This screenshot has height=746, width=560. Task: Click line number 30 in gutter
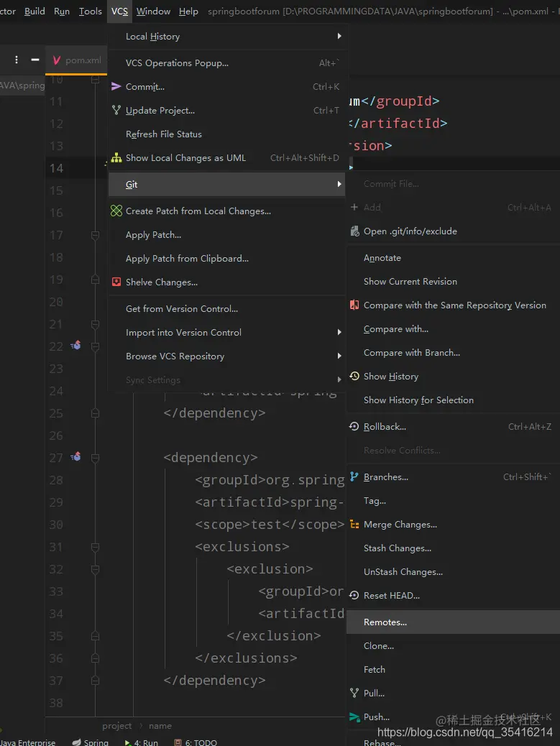click(x=56, y=525)
